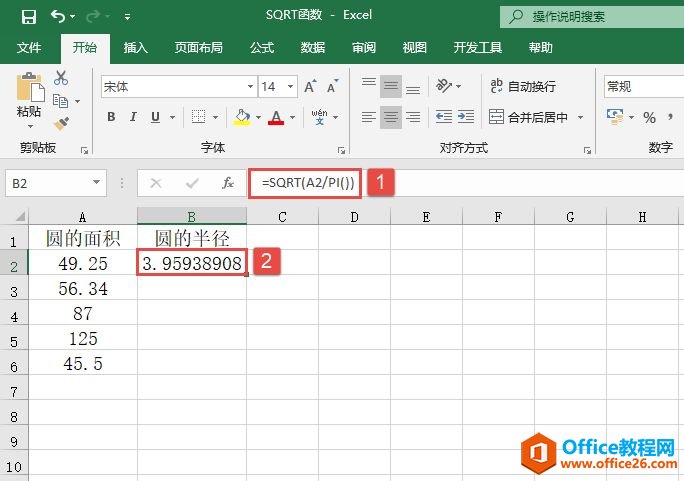The height and width of the screenshot is (481, 684).
Task: Open the Undo history dropdown arrow
Action: (72, 17)
